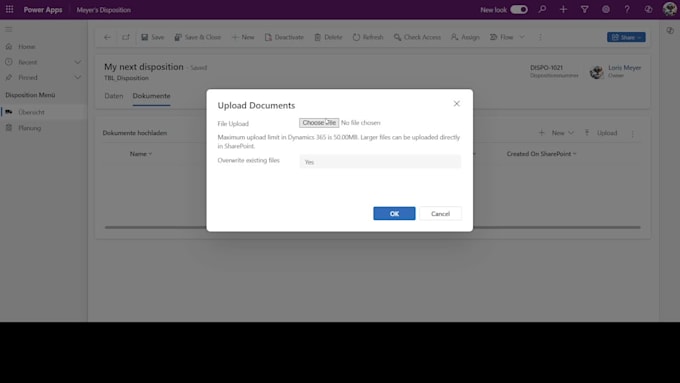Expand the Recent chevron in sidebar
This screenshot has width=680, height=383.
click(78, 62)
